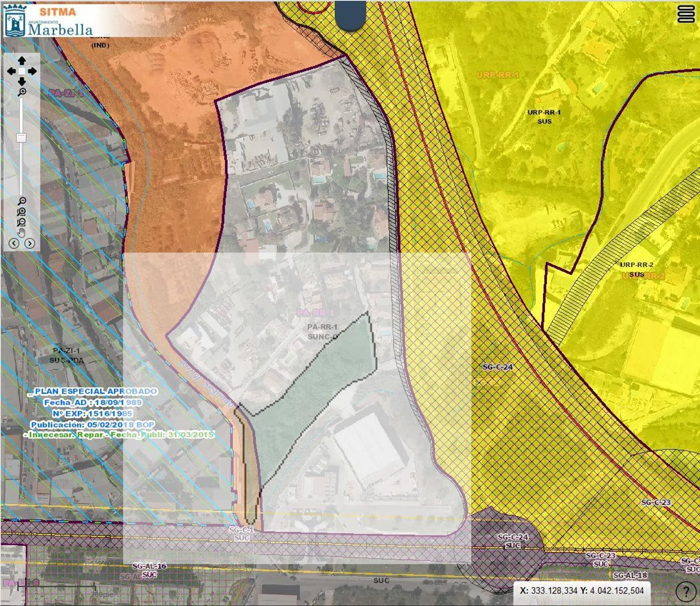This screenshot has height=606, width=700.
Task: Go to the previous map extent
Action: pyautogui.click(x=14, y=243)
